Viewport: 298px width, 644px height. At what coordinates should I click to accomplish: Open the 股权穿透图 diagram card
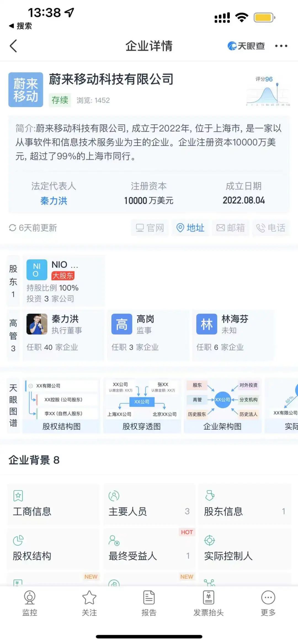pyautogui.click(x=142, y=406)
